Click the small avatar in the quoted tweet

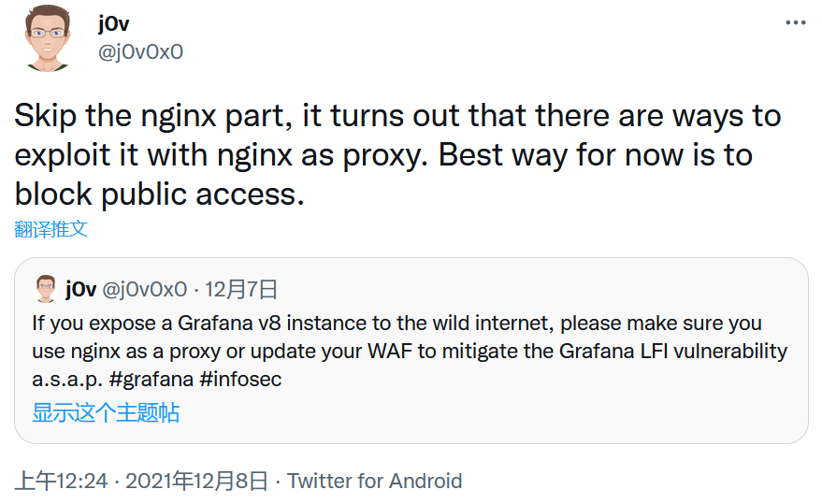(x=45, y=289)
